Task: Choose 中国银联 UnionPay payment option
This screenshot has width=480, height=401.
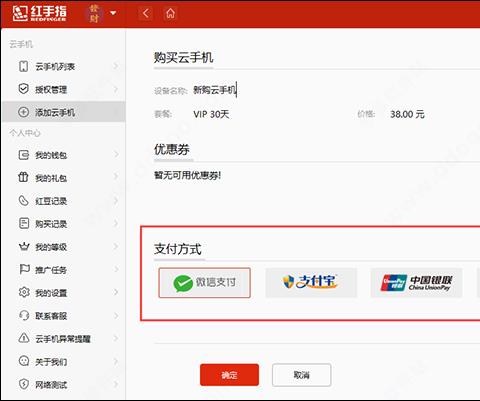Action: (x=416, y=283)
